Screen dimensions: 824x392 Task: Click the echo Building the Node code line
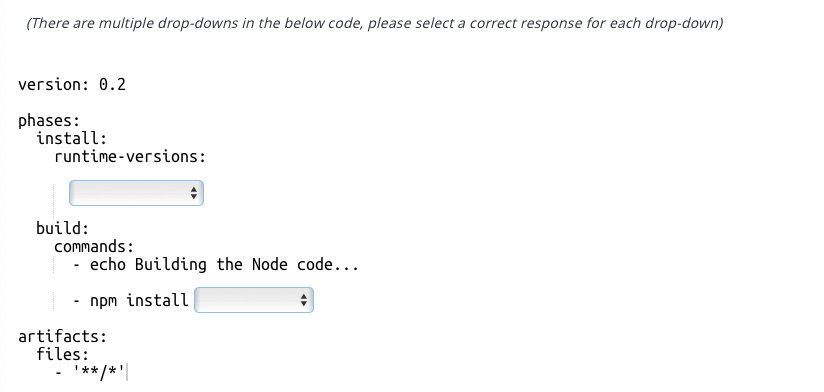[x=215, y=264]
